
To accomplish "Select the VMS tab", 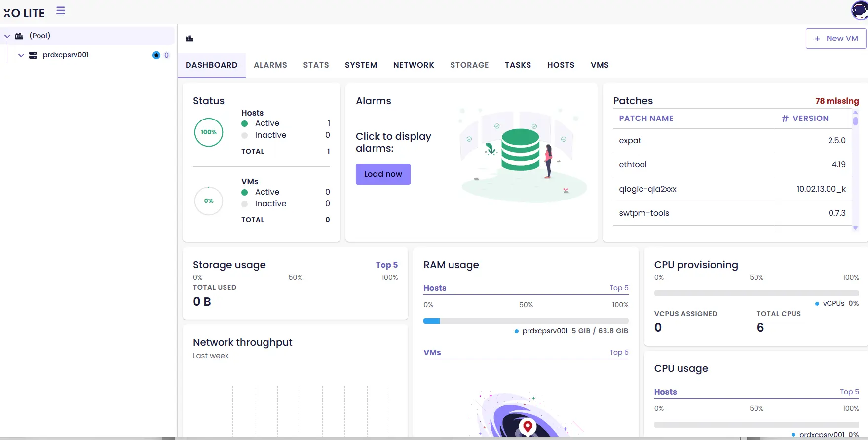I will click(x=600, y=65).
